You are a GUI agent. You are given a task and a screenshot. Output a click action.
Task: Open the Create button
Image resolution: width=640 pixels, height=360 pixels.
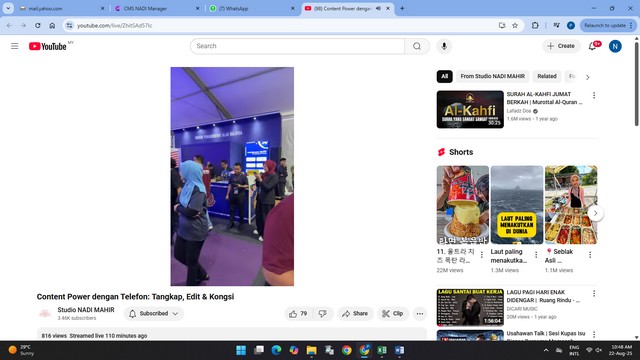point(561,46)
